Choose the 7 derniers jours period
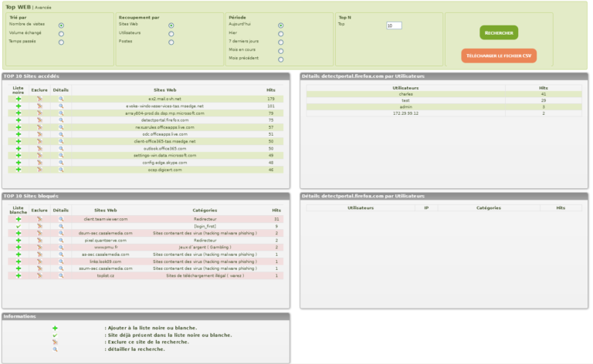This screenshot has height=364, width=593. (280, 42)
